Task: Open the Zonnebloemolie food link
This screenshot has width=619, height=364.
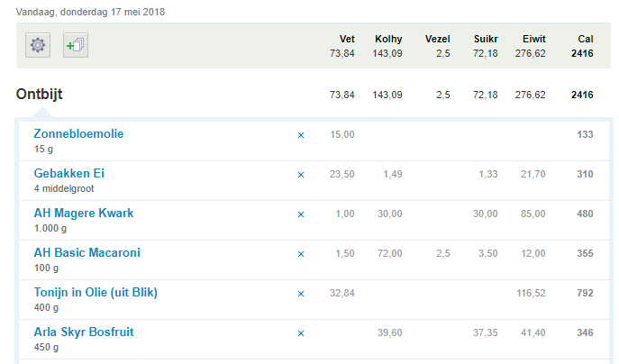Action: [78, 134]
